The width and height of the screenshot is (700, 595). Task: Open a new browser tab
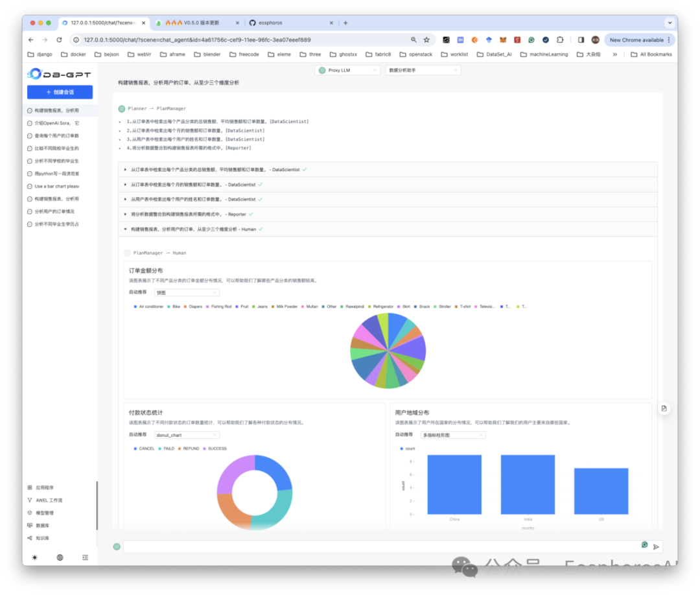pos(345,23)
